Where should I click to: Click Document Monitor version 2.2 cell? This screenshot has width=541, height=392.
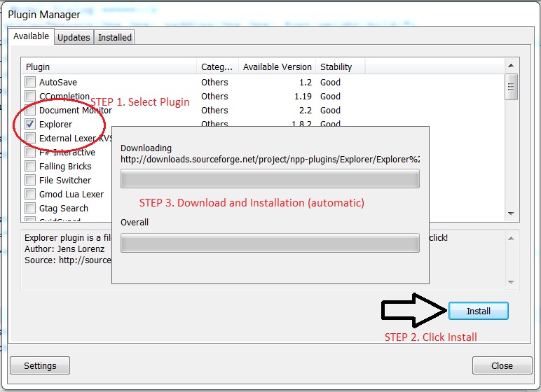[x=306, y=111]
